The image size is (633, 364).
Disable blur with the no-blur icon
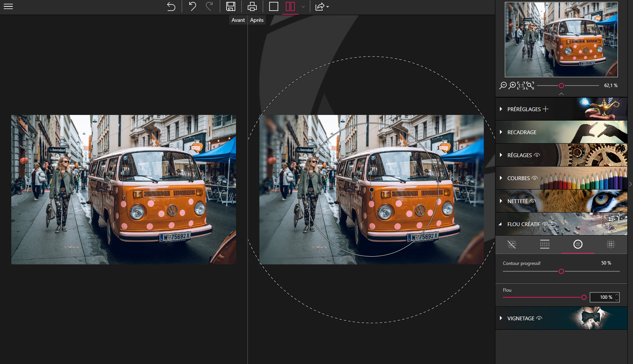[512, 245]
